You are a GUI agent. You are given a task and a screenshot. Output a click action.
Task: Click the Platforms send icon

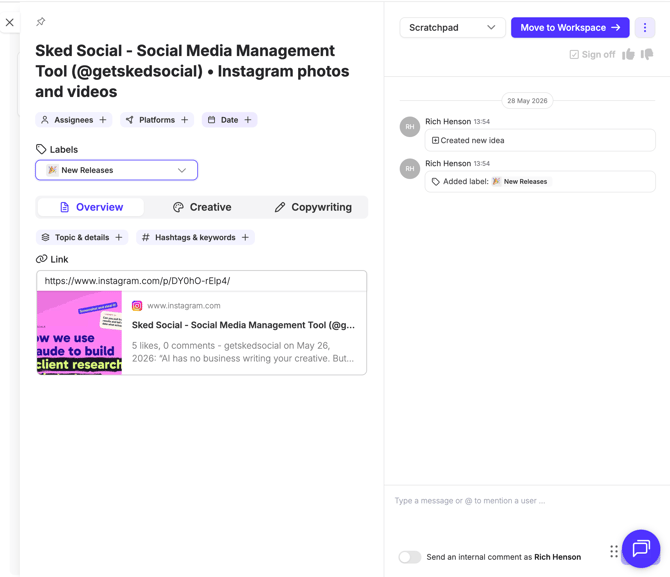129,120
